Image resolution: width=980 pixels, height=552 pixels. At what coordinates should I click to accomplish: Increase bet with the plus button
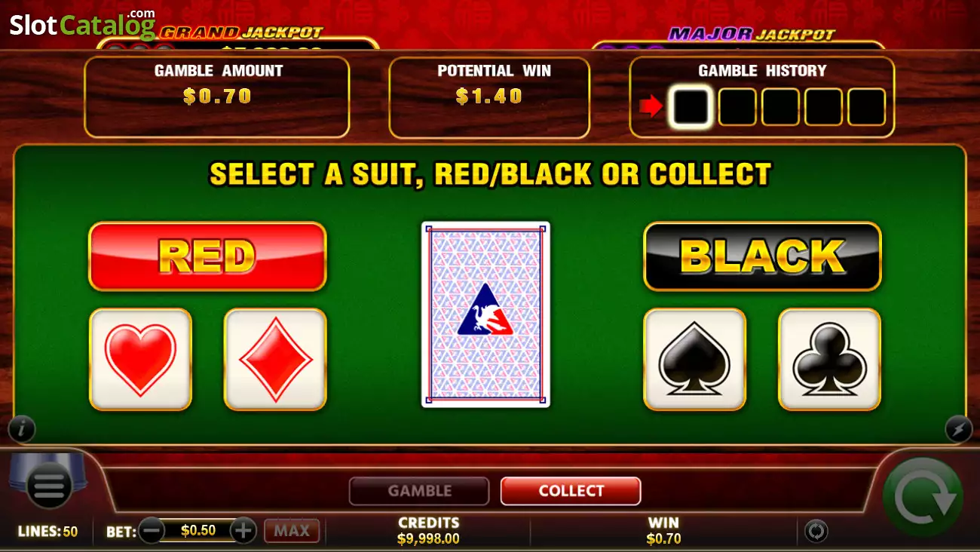pyautogui.click(x=243, y=530)
